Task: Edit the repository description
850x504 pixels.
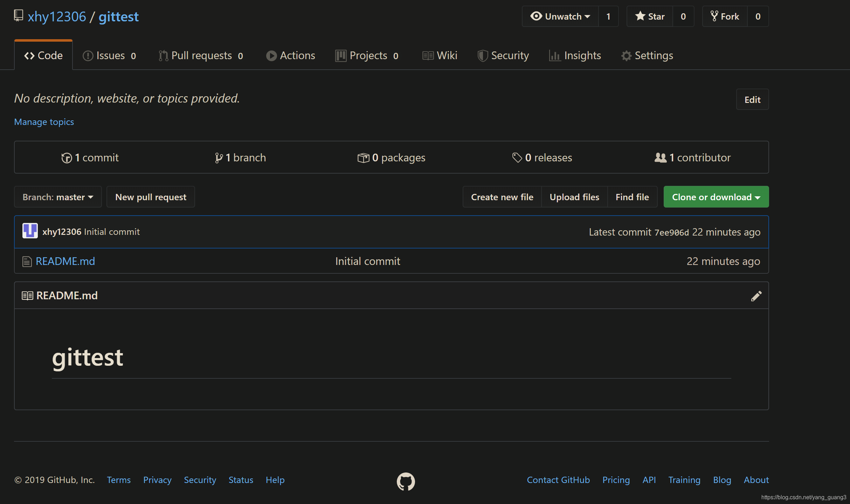Action: tap(752, 100)
